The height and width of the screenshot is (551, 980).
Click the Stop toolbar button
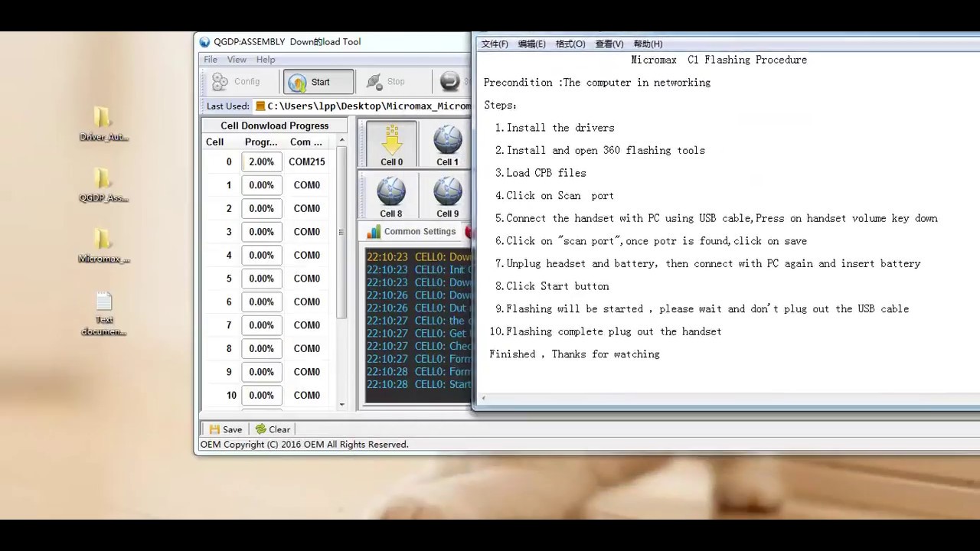(386, 82)
